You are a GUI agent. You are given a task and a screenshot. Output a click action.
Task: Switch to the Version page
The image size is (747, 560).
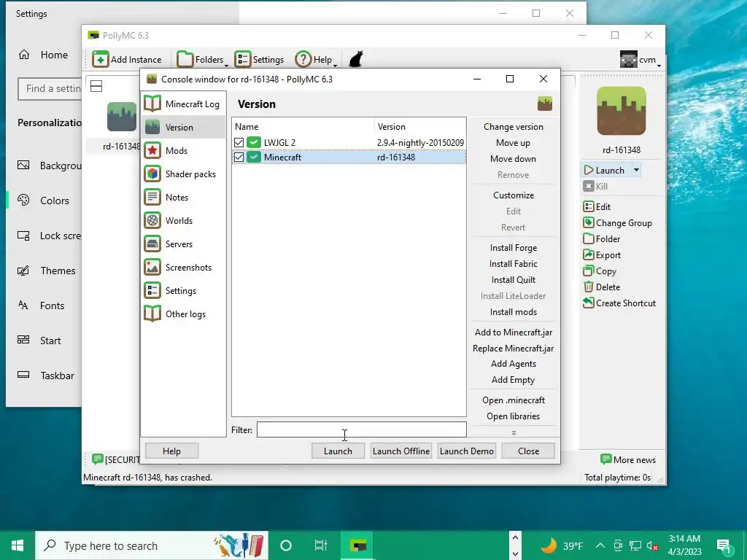(x=183, y=127)
